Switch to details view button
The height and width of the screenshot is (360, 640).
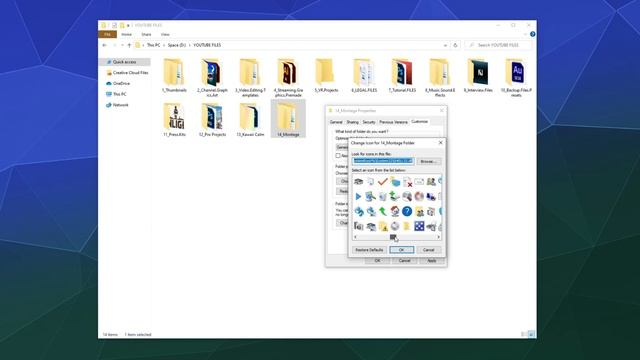pyautogui.click(x=524, y=334)
